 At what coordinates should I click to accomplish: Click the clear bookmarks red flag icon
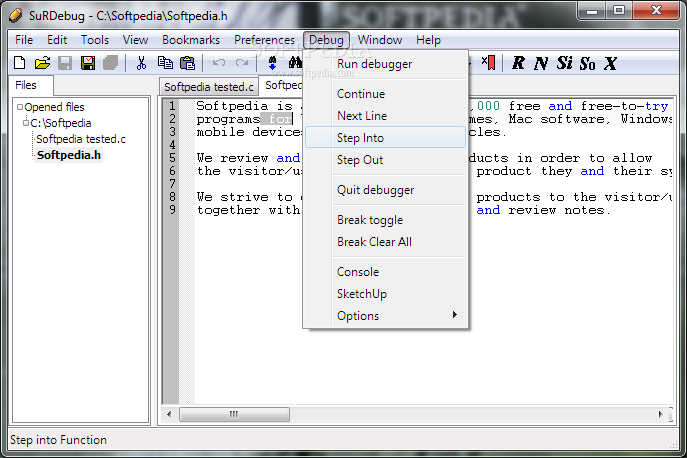[488, 63]
